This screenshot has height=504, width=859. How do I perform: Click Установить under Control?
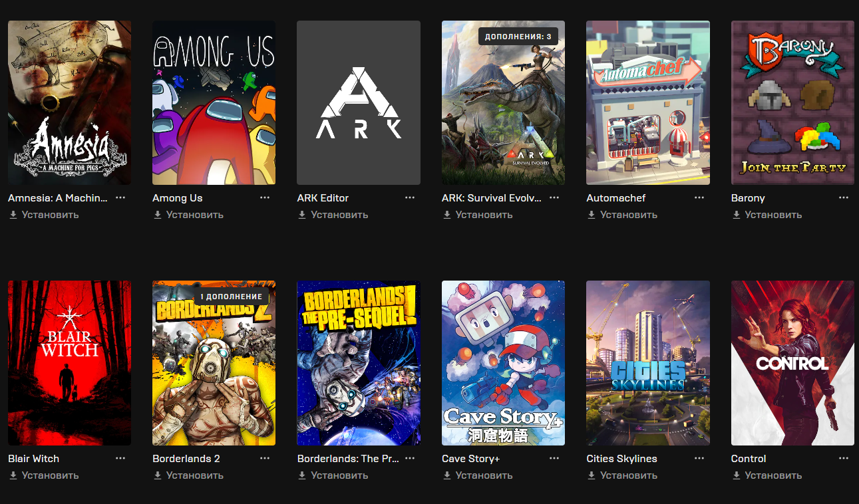767,475
